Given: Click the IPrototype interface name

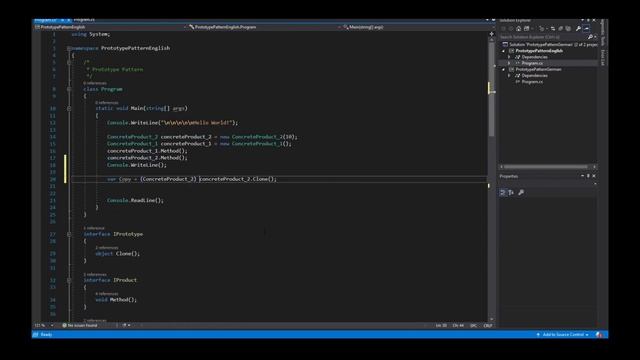Looking at the screenshot, I should coord(128,234).
